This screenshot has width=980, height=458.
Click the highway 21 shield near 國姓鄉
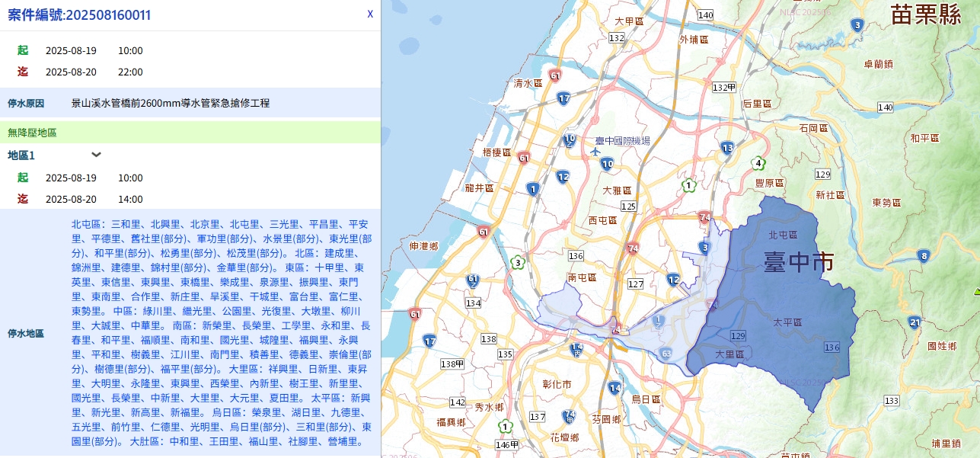(915, 322)
